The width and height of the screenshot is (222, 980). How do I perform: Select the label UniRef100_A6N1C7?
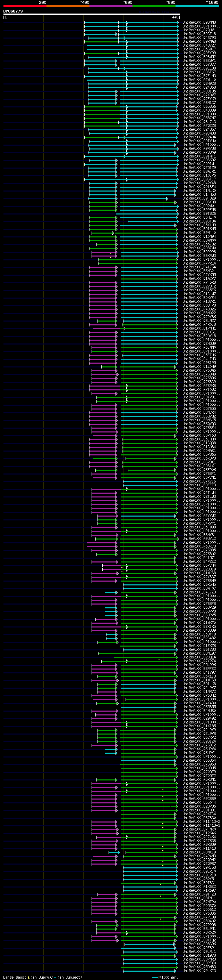[x=199, y=103]
